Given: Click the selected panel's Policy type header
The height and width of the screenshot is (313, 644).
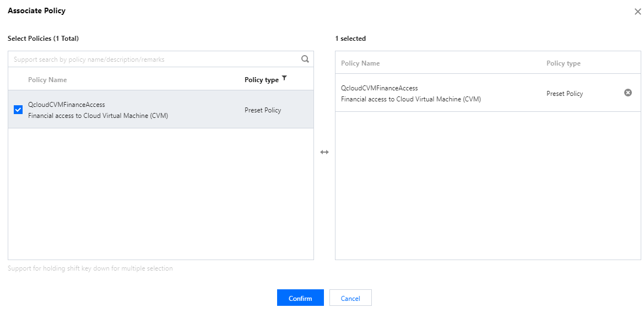Looking at the screenshot, I should [563, 63].
